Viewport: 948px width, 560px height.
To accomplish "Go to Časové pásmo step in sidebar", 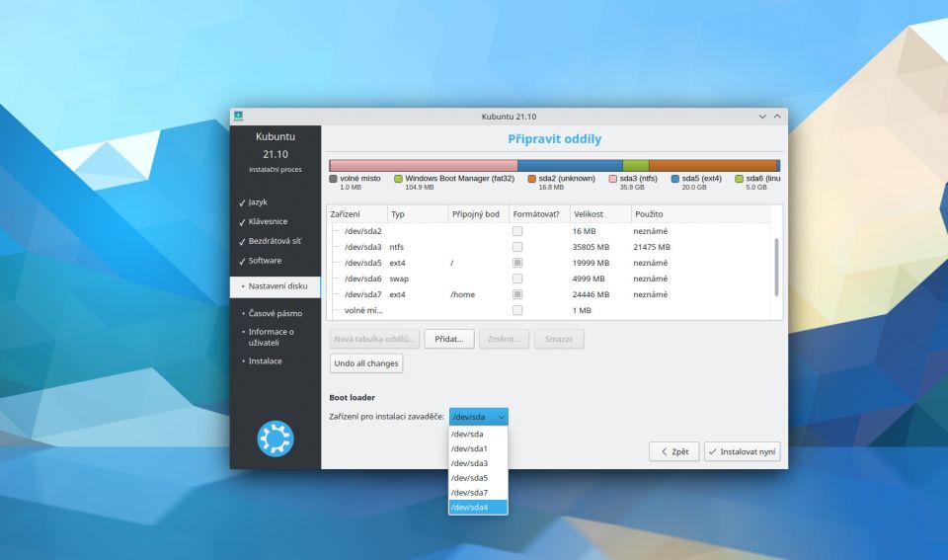I will pos(276,313).
